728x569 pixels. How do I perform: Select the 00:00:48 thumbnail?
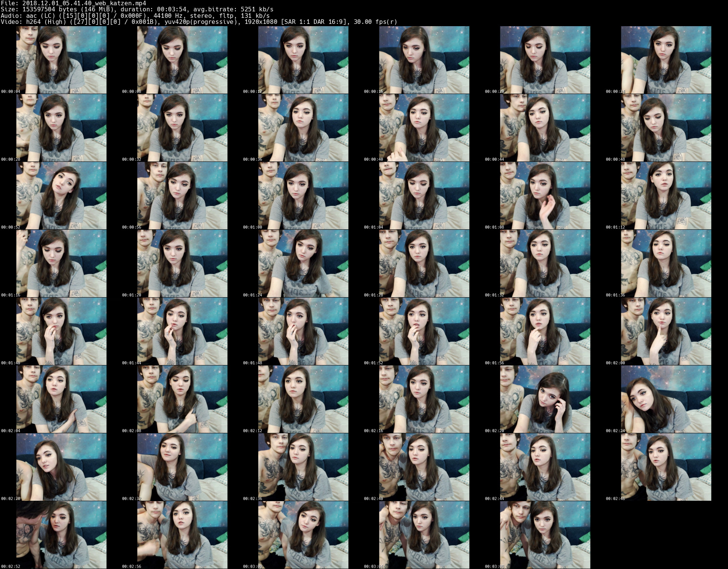coord(666,128)
